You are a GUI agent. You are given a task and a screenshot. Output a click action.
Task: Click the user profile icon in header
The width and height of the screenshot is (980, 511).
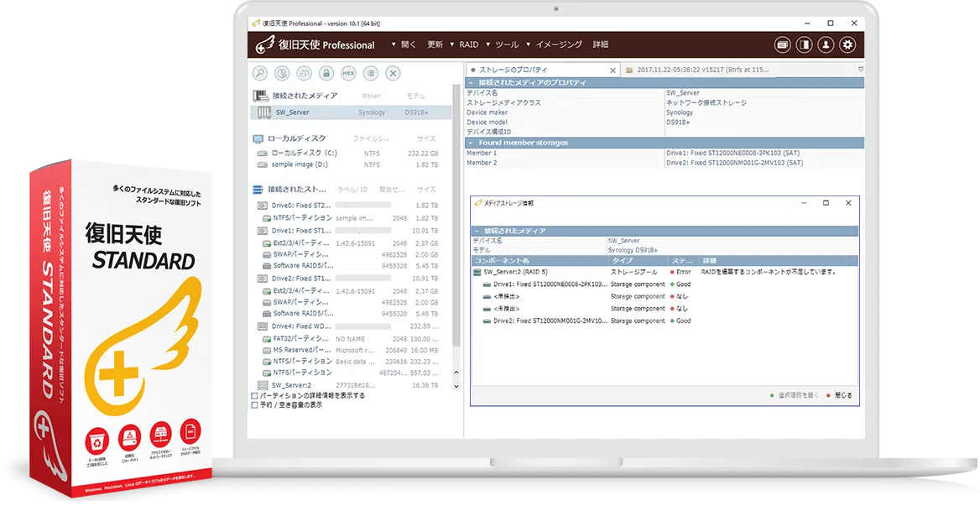pos(826,45)
